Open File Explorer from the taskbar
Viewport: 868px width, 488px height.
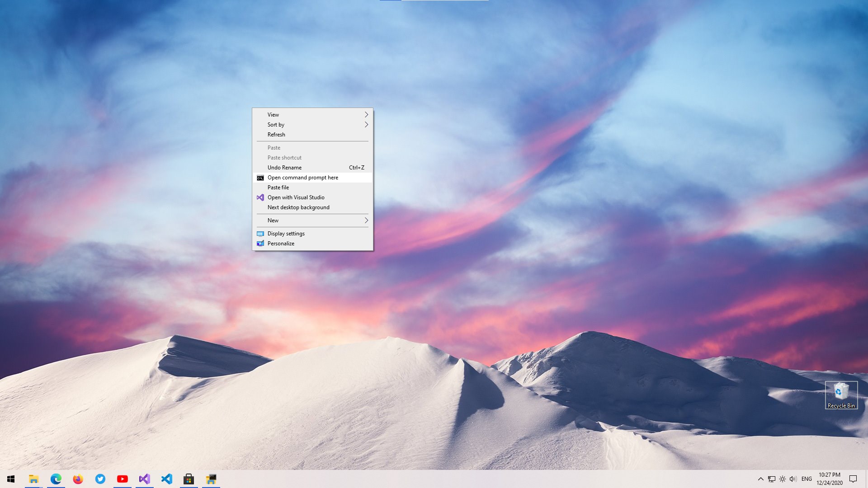point(33,479)
